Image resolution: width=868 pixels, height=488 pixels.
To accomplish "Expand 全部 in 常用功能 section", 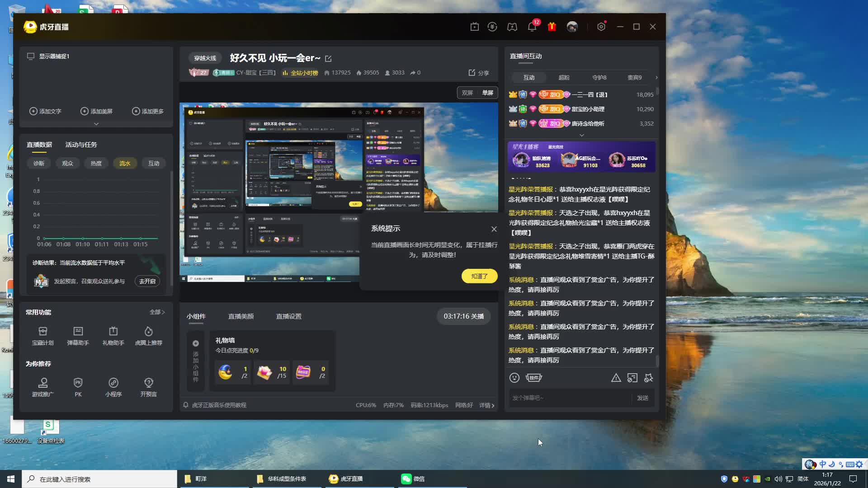I will pyautogui.click(x=157, y=312).
